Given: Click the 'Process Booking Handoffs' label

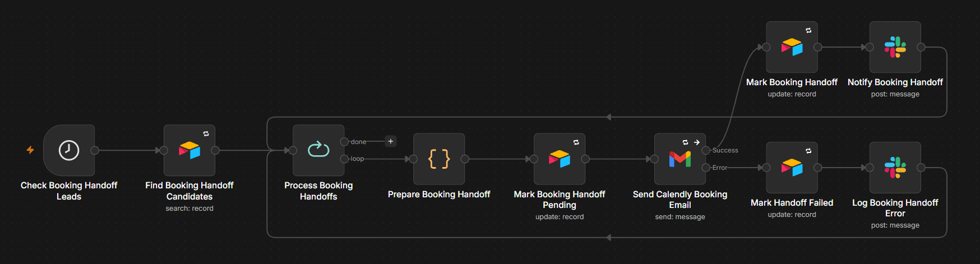Looking at the screenshot, I should [x=318, y=191].
